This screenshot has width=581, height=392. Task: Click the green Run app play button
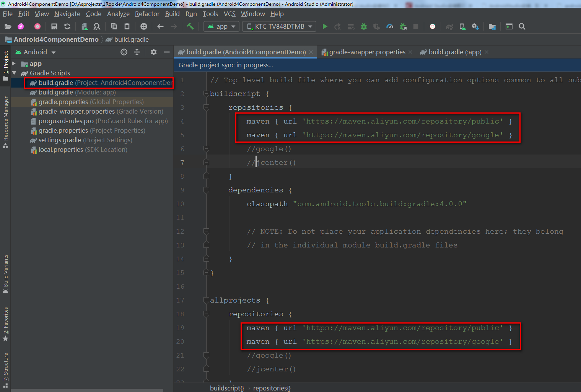point(325,26)
